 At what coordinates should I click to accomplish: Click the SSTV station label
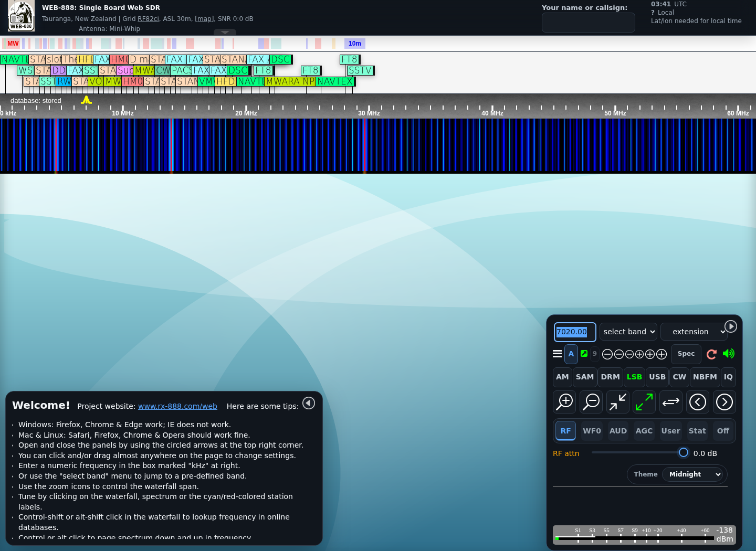point(360,70)
